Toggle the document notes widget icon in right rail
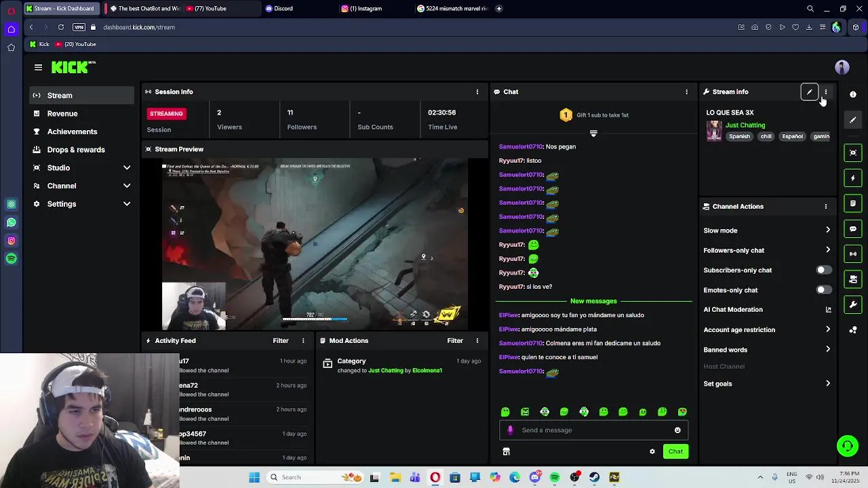 pos(853,203)
